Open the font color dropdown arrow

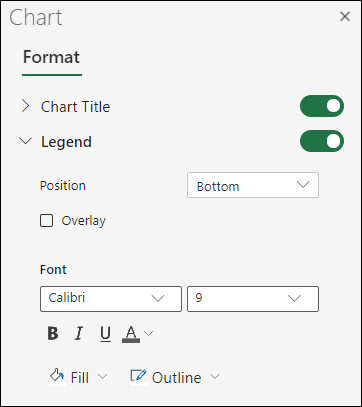pyautogui.click(x=148, y=333)
